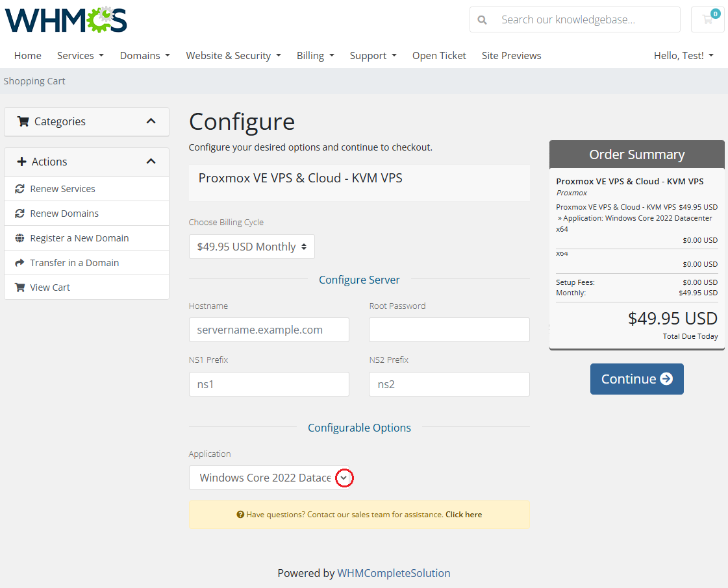The image size is (728, 588).
Task: Click the question mark help icon
Action: point(240,515)
